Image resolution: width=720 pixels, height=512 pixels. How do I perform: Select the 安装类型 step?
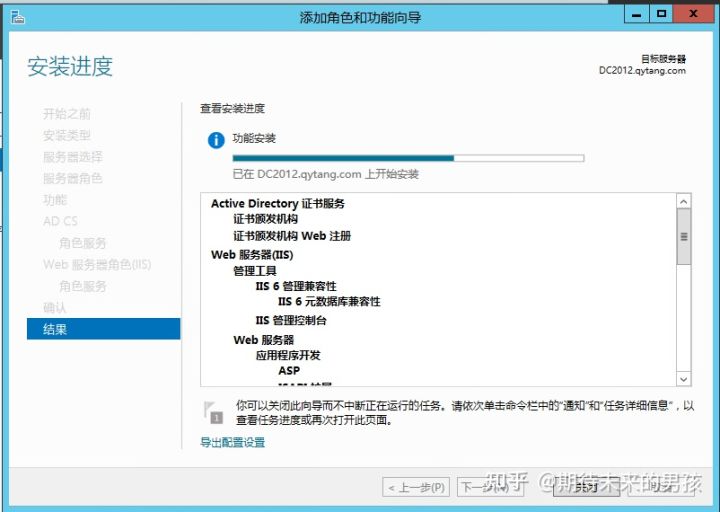[67, 135]
